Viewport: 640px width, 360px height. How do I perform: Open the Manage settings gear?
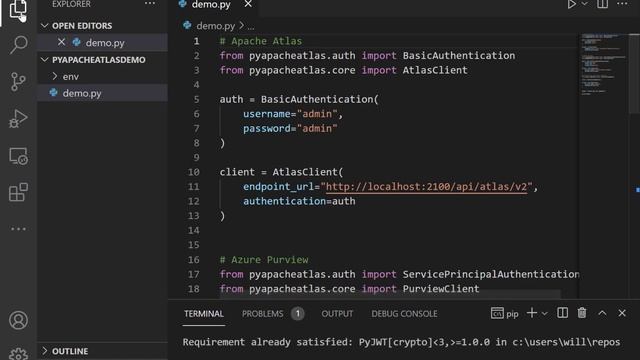coord(18,354)
